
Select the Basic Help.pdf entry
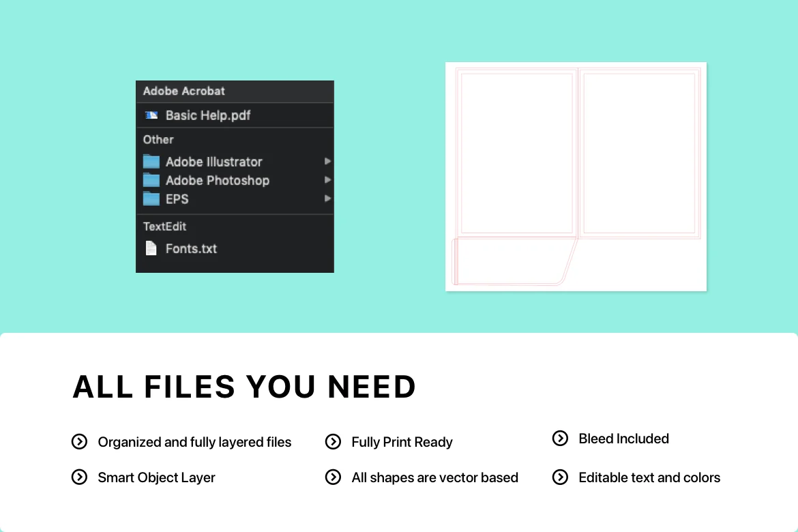(x=235, y=115)
